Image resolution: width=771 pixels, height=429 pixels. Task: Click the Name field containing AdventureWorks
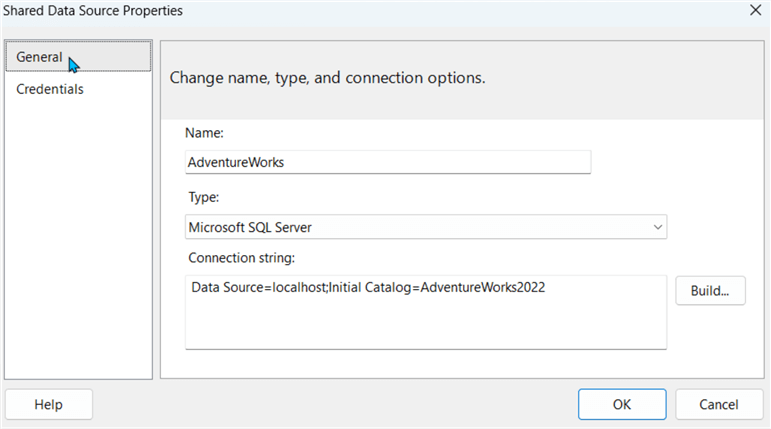(x=388, y=162)
